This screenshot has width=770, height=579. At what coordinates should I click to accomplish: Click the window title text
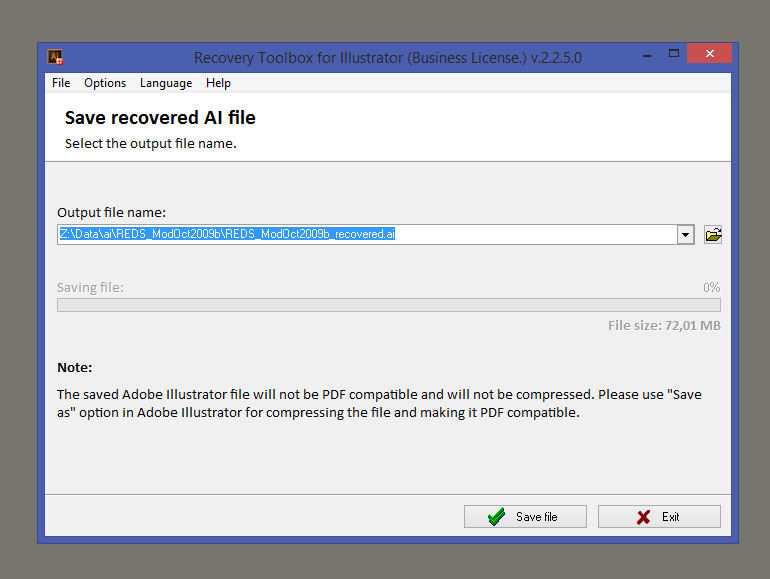pos(388,58)
